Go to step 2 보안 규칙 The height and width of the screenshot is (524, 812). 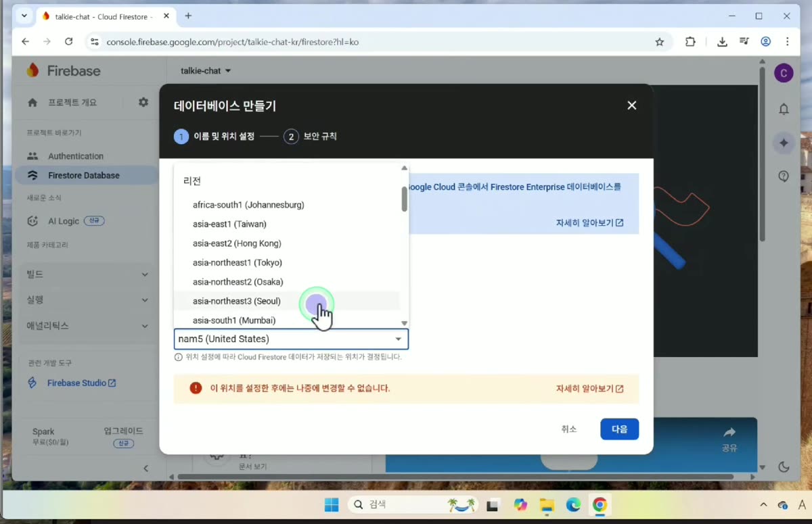point(310,137)
